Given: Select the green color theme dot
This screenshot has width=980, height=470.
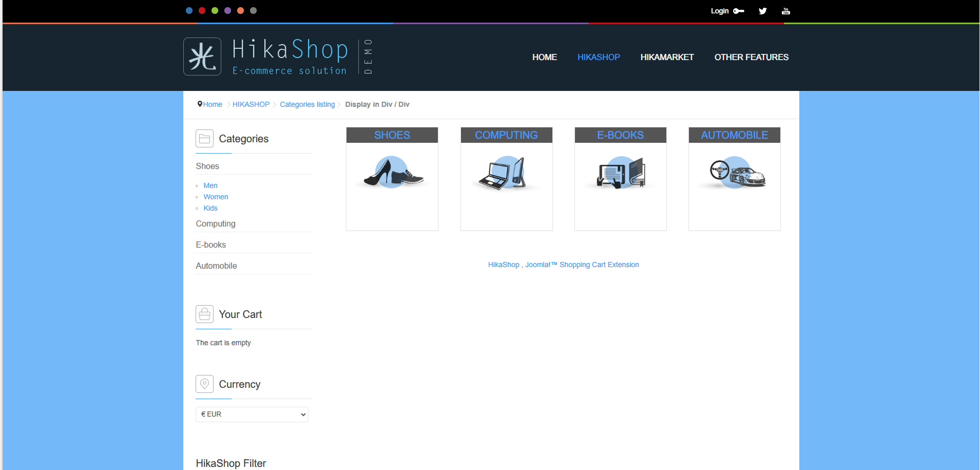Looking at the screenshot, I should [x=215, y=10].
